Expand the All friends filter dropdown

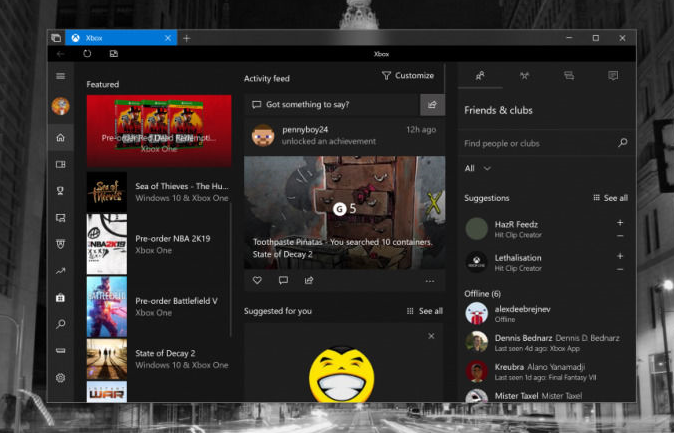[x=478, y=168]
